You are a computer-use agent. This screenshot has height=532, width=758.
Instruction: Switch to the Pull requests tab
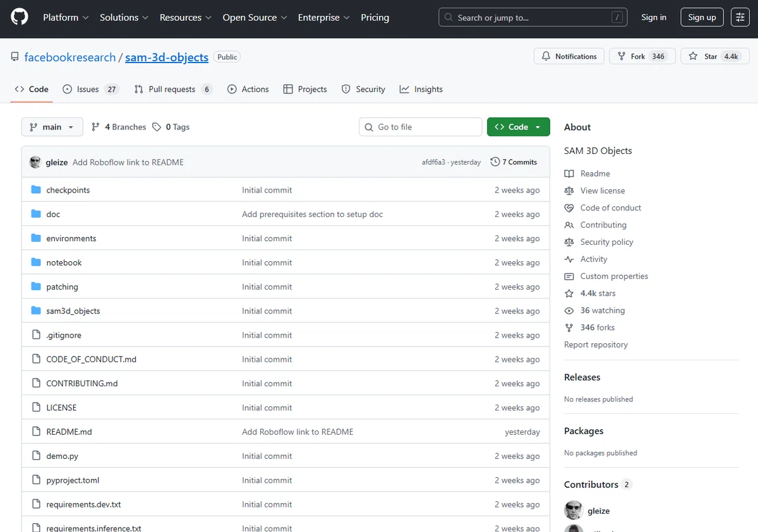click(x=173, y=89)
